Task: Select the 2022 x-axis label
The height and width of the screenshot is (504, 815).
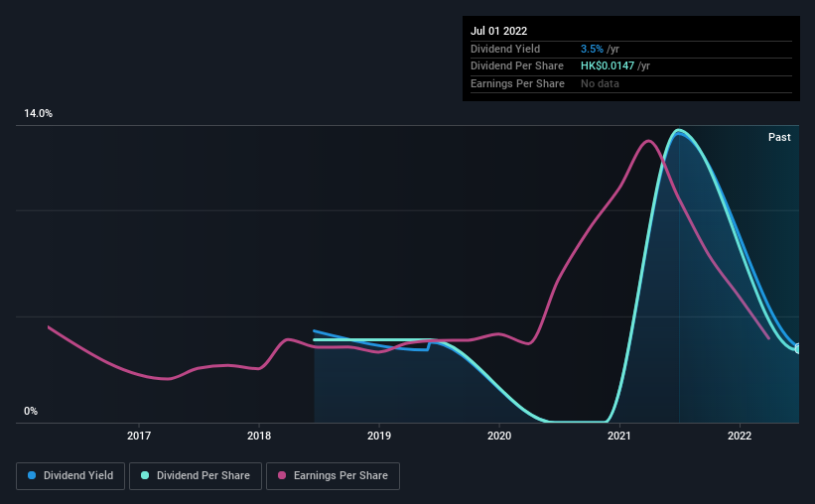Action: pos(740,436)
